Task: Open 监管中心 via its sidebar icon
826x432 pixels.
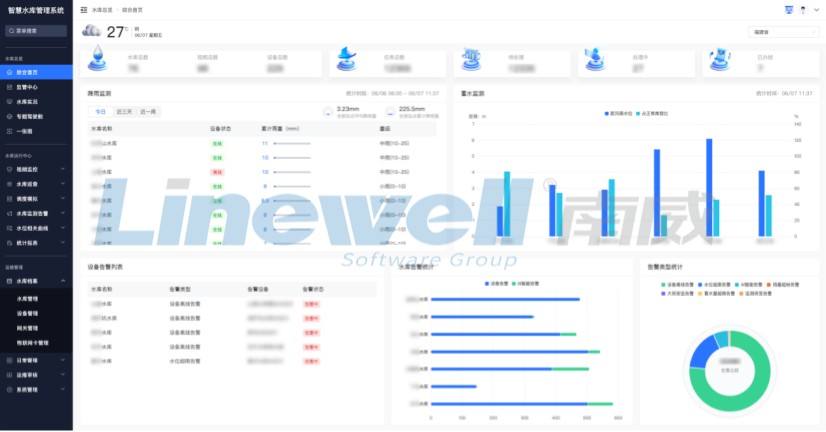Action: 9,87
